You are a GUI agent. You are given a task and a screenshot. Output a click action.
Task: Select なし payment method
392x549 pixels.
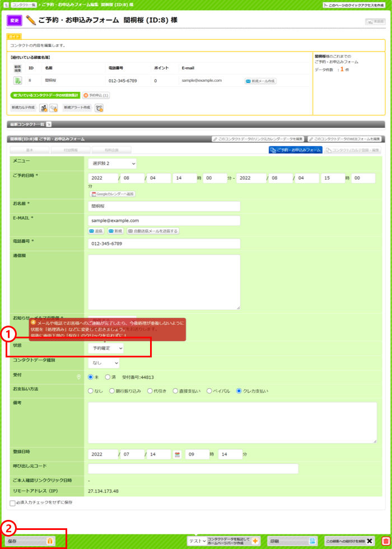click(91, 391)
